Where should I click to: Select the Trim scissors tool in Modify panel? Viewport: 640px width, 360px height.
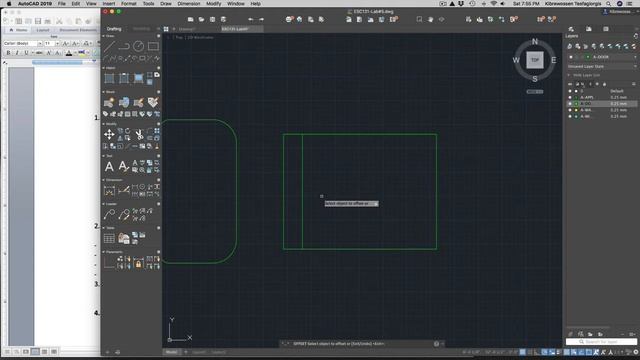point(139,134)
